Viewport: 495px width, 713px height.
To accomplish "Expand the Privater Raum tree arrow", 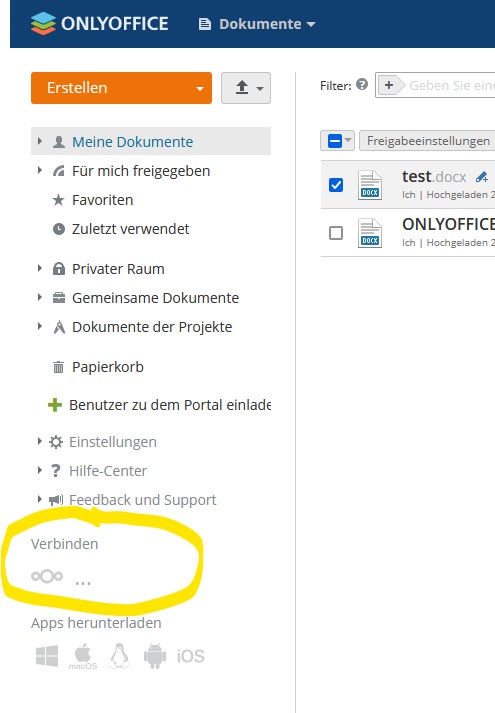I will [40, 268].
